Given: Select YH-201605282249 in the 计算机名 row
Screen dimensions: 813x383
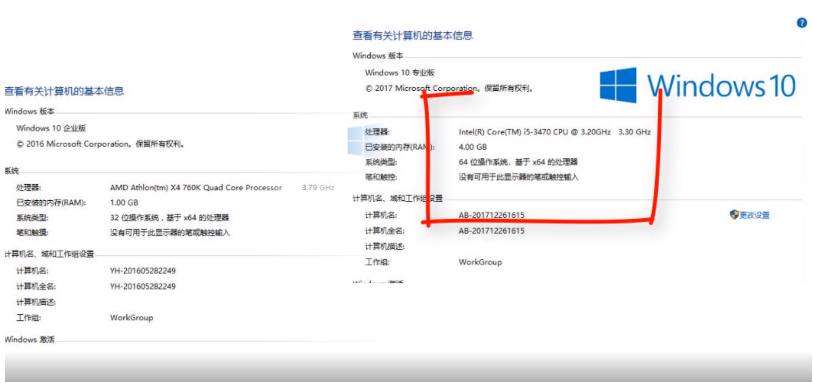Looking at the screenshot, I should tap(143, 271).
